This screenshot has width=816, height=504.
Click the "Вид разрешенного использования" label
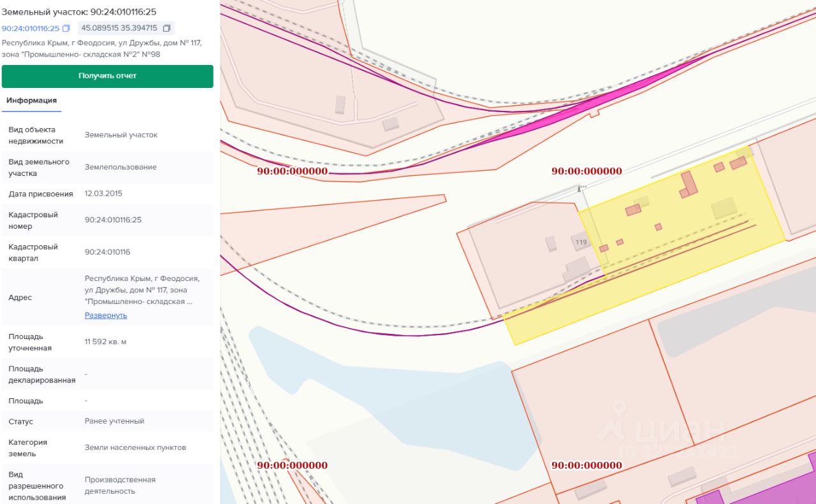click(x=37, y=486)
